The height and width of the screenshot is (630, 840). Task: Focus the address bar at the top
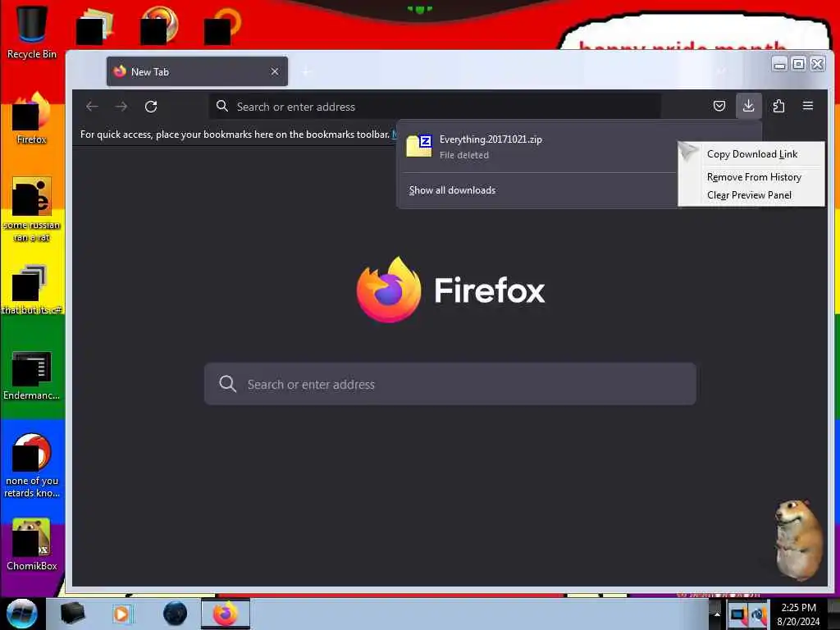click(x=435, y=107)
